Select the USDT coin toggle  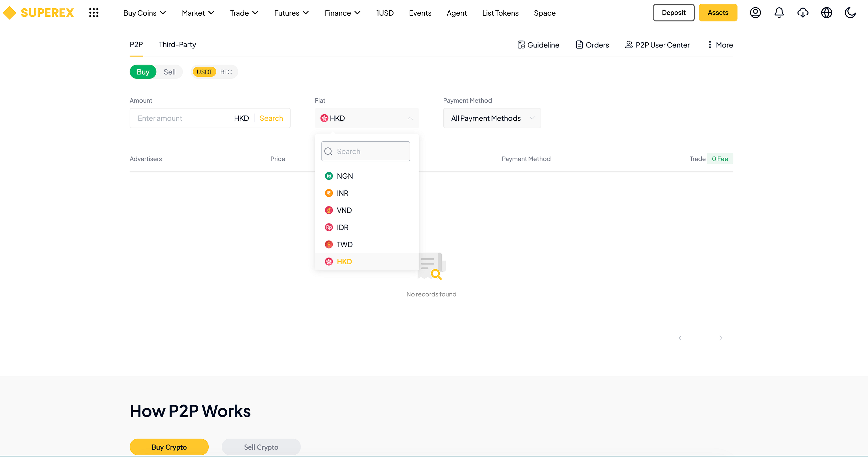[205, 72]
